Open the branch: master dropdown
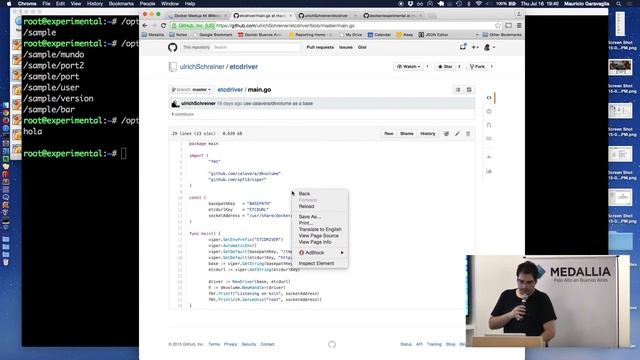This screenshot has height=360, width=640. [191, 90]
